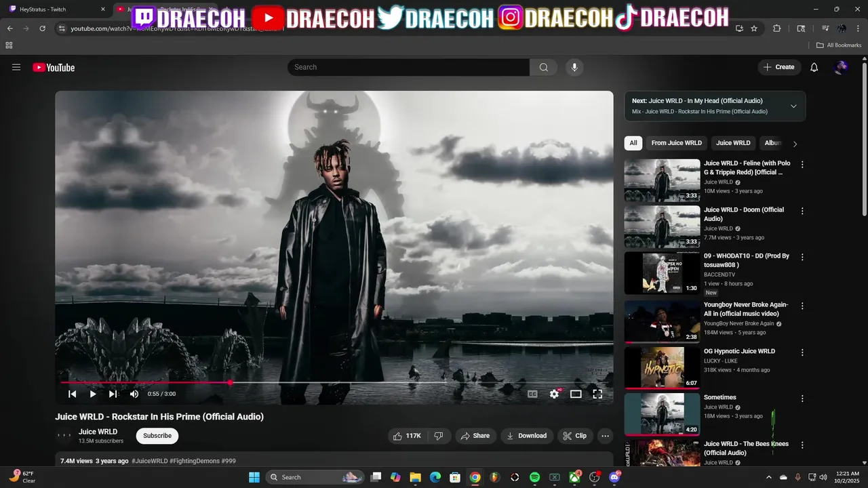
Task: Open the Juice WRLD channel name link
Action: (x=98, y=432)
